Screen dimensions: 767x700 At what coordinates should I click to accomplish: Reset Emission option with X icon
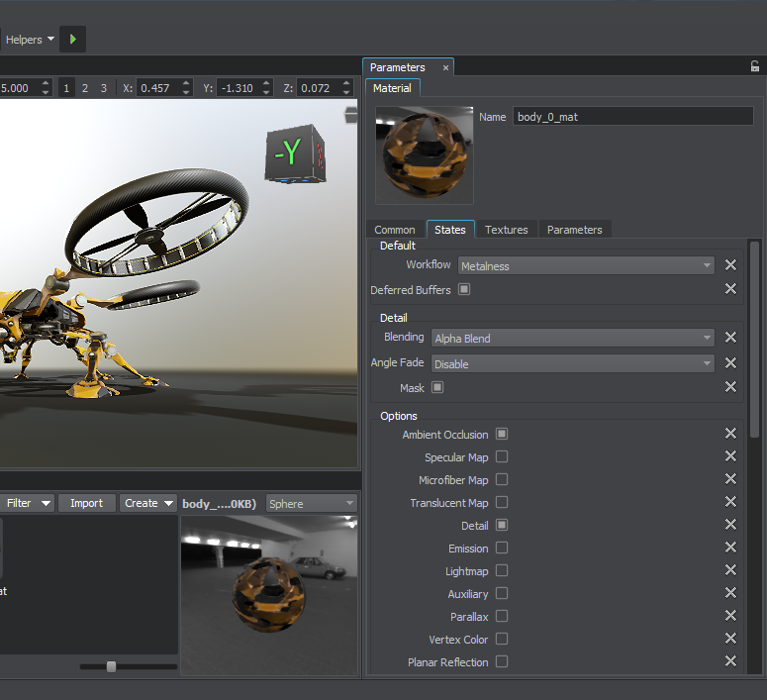click(x=730, y=548)
